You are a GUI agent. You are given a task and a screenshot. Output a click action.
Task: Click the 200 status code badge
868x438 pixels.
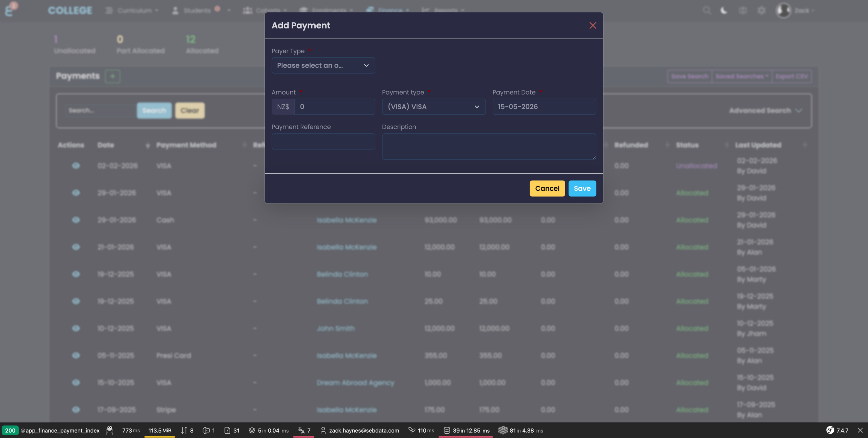coord(10,430)
